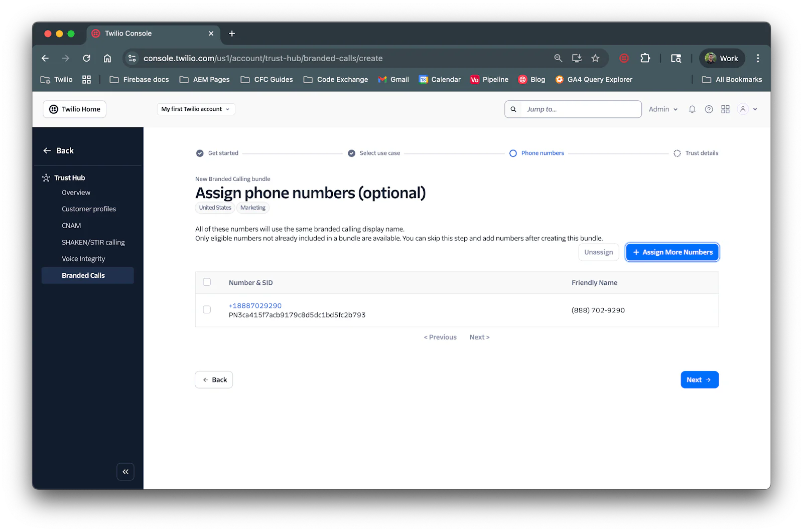The height and width of the screenshot is (532, 803).
Task: Collapse the sidebar with the double-chevron
Action: point(125,471)
